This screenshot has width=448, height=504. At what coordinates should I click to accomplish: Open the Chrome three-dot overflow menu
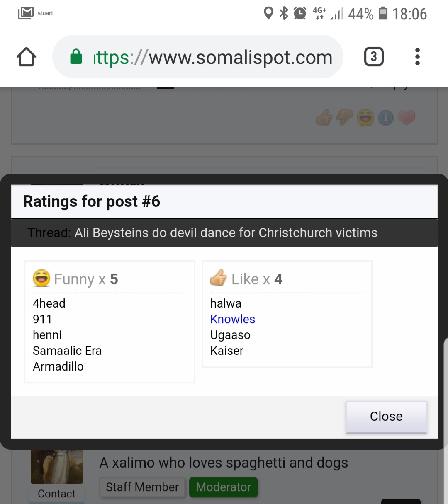click(417, 57)
